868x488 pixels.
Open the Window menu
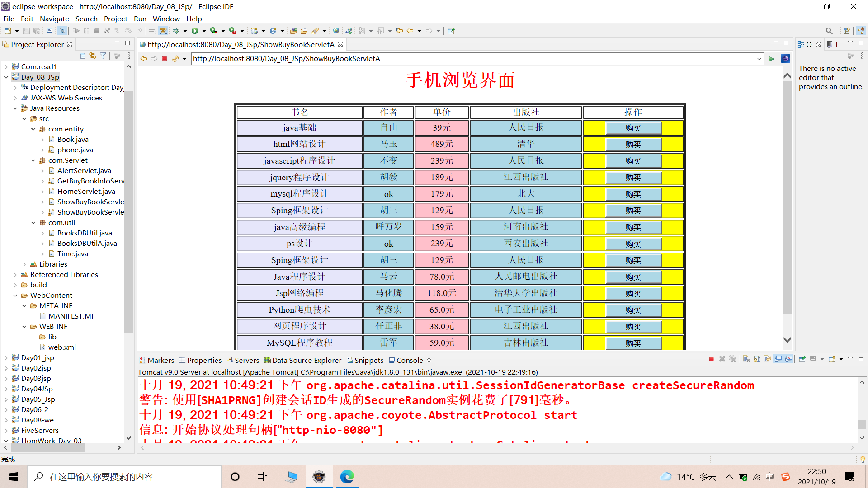click(166, 19)
